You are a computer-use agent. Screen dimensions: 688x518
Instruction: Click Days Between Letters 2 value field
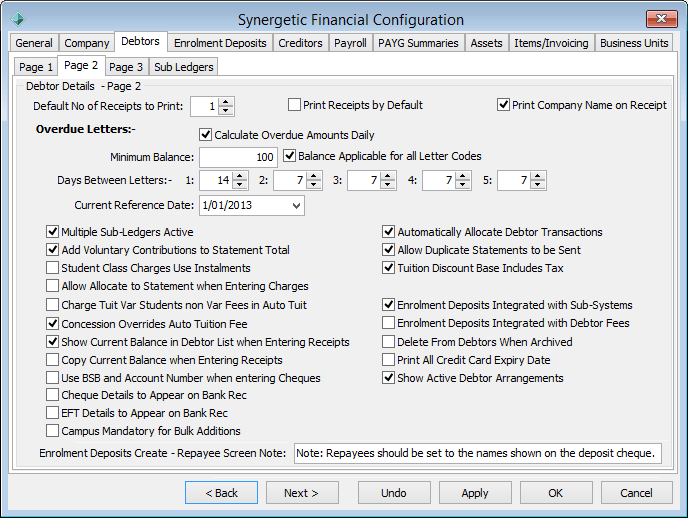point(290,180)
